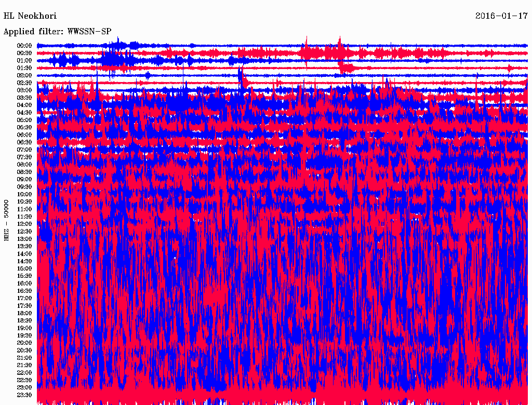Click the 09:00 time label

coord(24,179)
